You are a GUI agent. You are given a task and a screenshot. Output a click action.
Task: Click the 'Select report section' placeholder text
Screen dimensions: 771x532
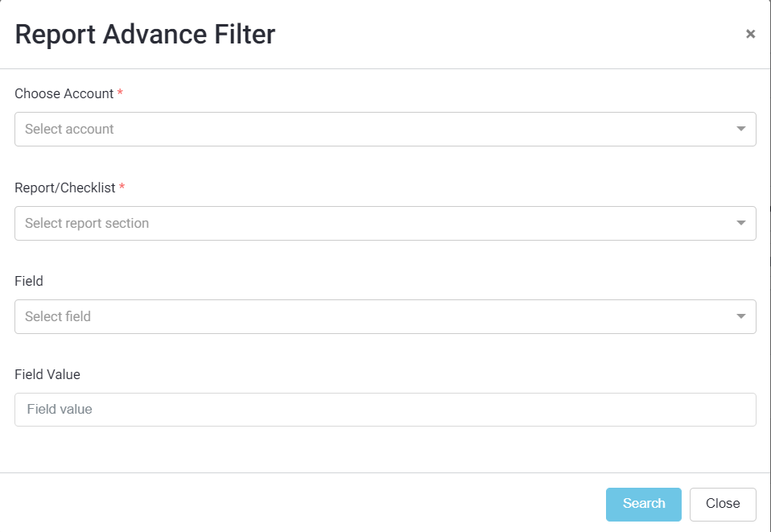pyautogui.click(x=87, y=223)
